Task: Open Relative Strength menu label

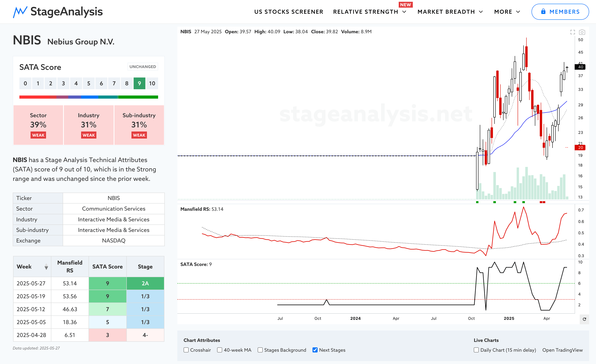Action: [365, 12]
